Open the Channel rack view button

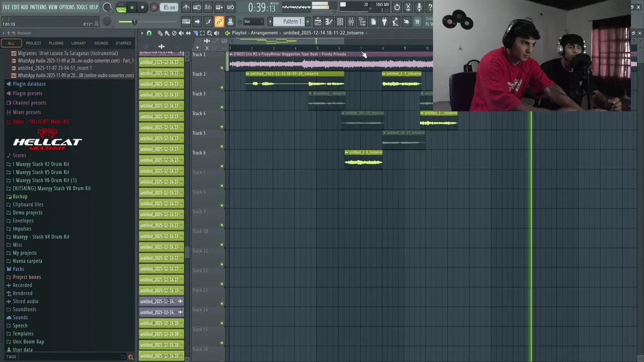tap(340, 22)
